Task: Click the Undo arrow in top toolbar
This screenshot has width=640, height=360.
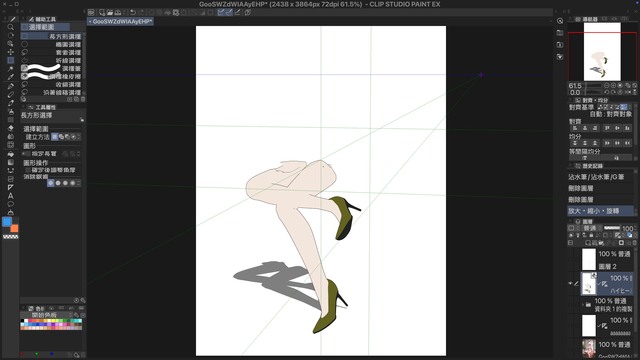Action: 133,13
